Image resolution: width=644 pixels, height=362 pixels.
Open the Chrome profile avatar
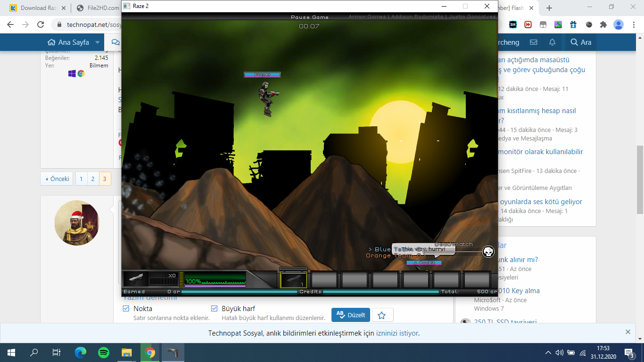pos(619,25)
